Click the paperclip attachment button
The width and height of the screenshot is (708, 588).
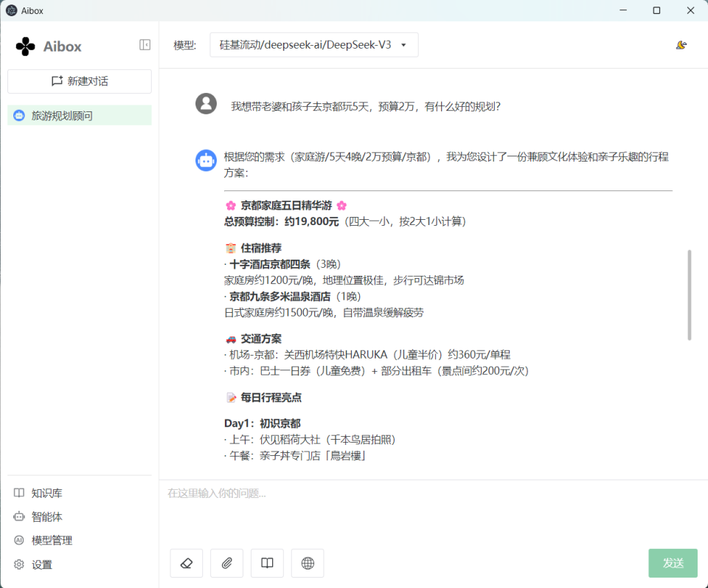click(226, 563)
